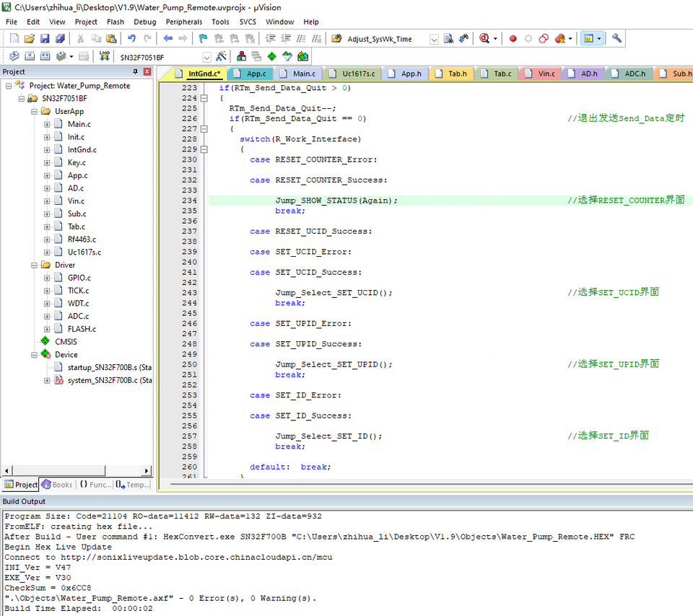Collapse the Driver group
Viewport: 693px width, 616px height.
(34, 265)
